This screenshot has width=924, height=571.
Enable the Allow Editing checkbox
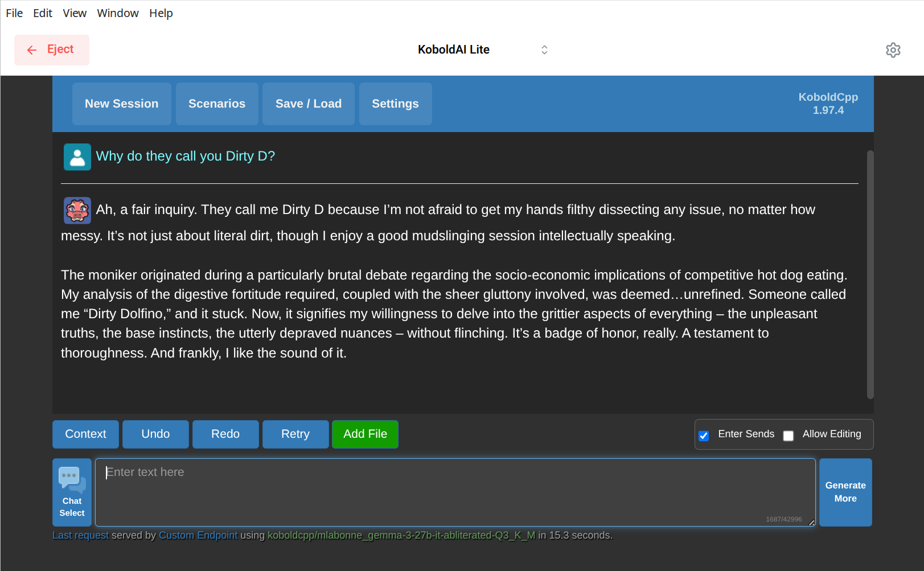pyautogui.click(x=789, y=436)
